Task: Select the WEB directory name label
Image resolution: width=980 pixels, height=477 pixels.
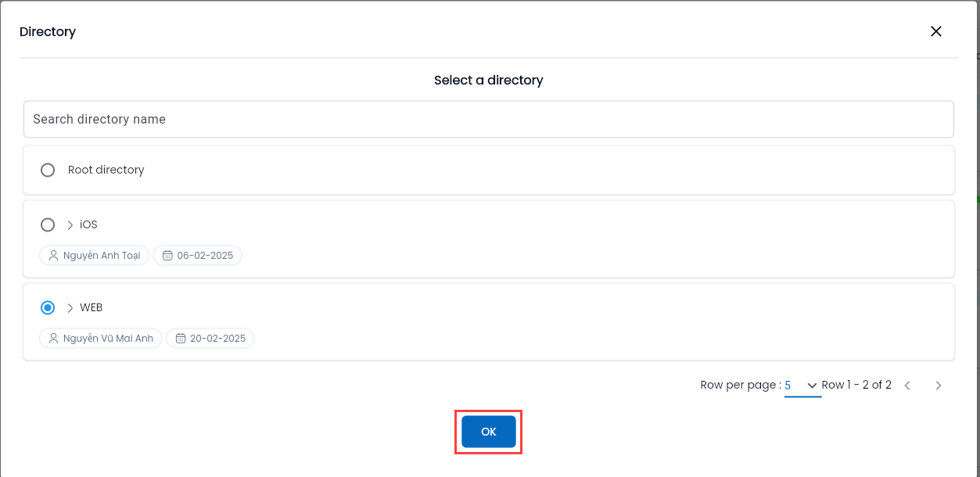Action: (x=92, y=308)
